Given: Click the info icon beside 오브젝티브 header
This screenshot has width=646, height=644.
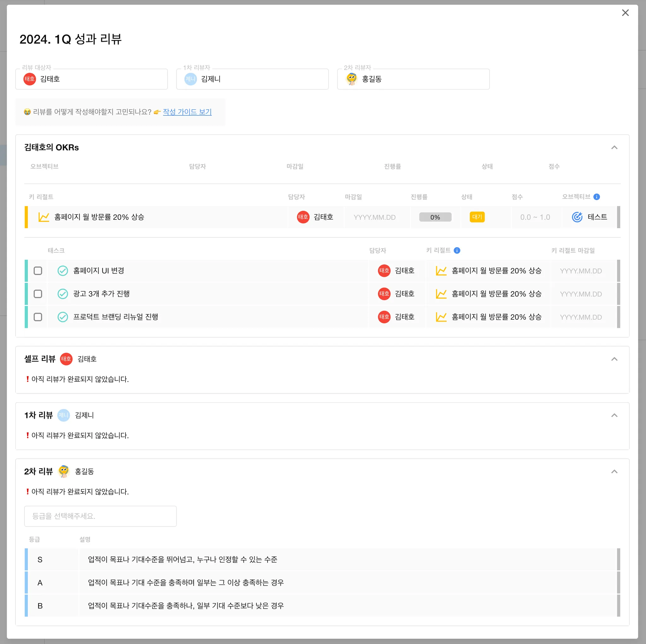Looking at the screenshot, I should pyautogui.click(x=596, y=197).
